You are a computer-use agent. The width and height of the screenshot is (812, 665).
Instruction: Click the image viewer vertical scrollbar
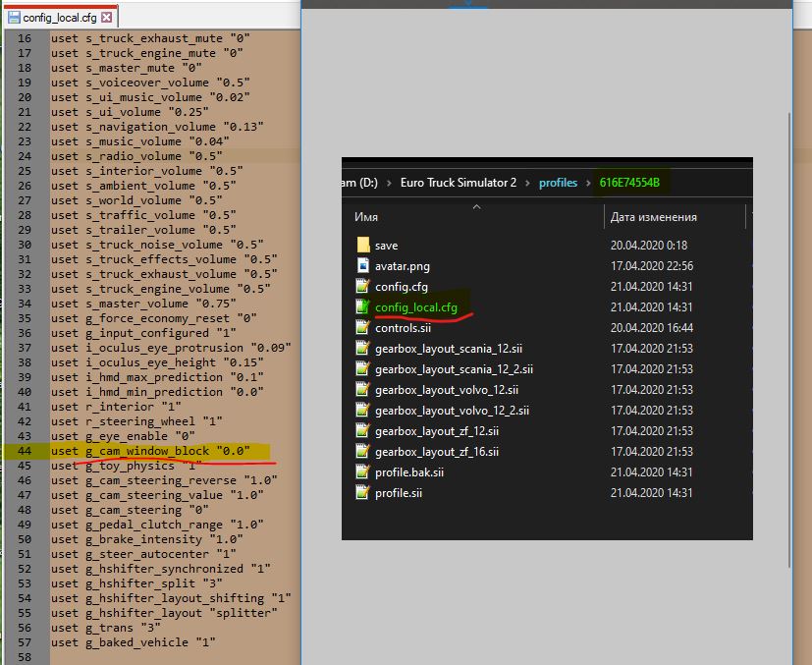click(789, 339)
